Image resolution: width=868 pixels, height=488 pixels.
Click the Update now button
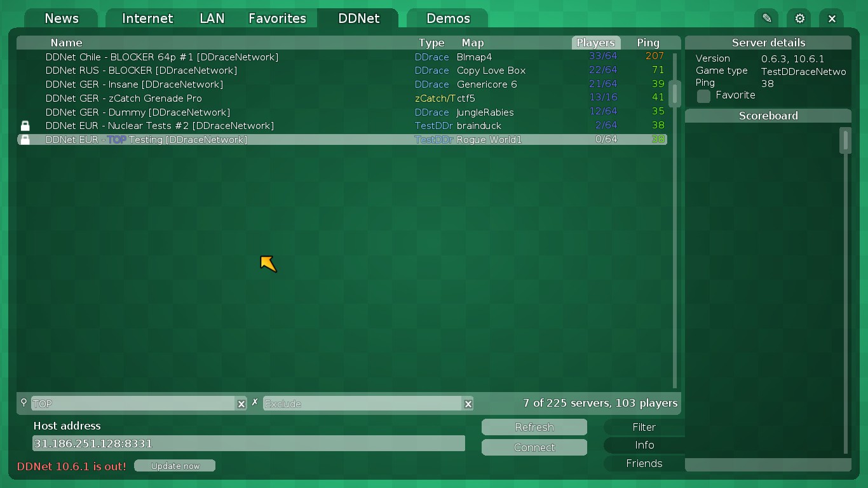click(175, 466)
